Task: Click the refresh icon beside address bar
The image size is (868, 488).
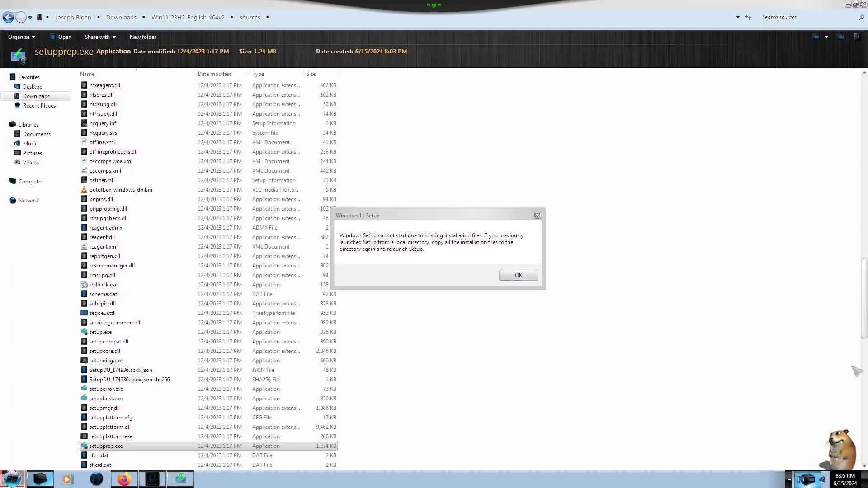Action: [748, 17]
